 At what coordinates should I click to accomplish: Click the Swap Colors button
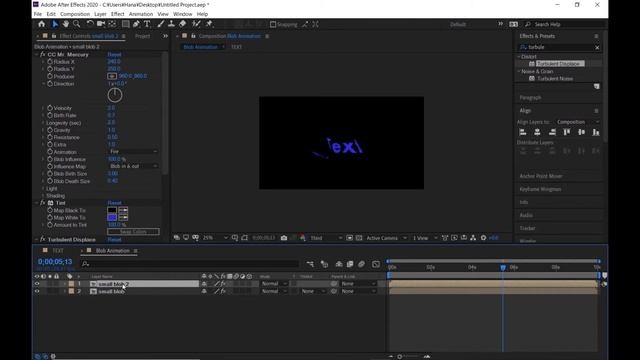(x=133, y=232)
